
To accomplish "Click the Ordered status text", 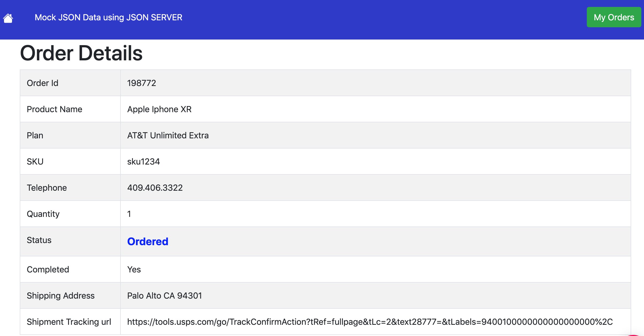I will 148,241.
